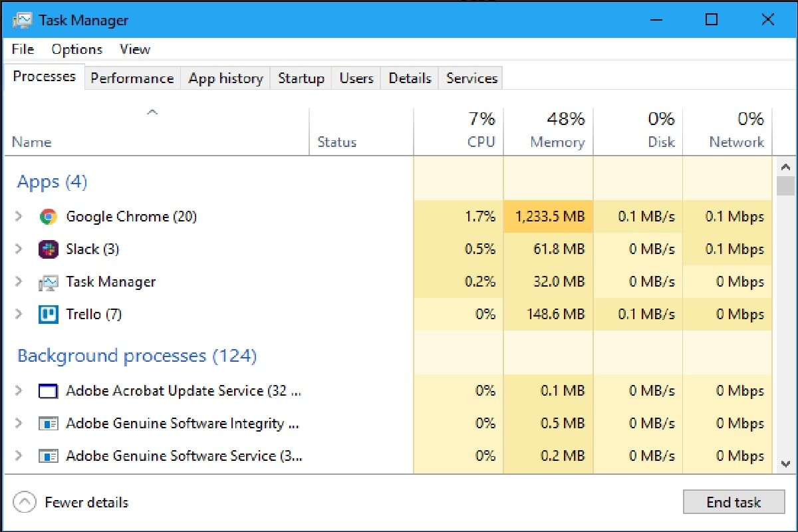Click the End task button
Viewport: 798px width, 532px height.
pyautogui.click(x=733, y=502)
